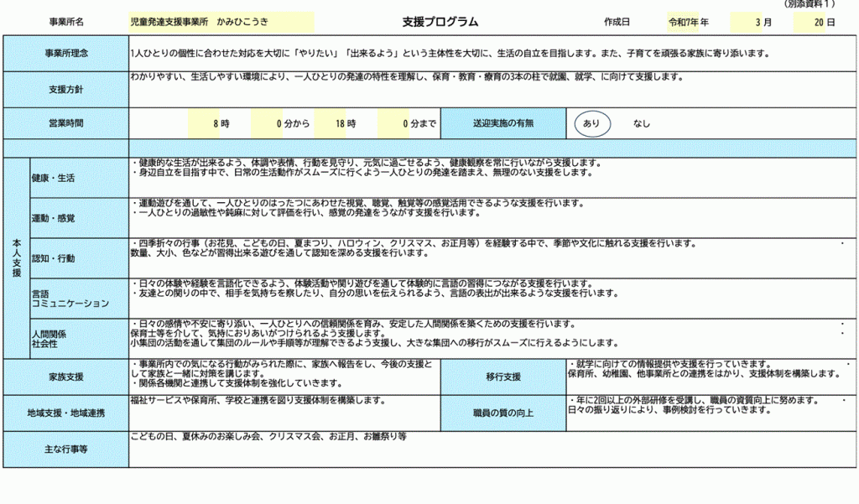
Task: Click the '言語 コミュニケーション' category cell
Action: 80,299
